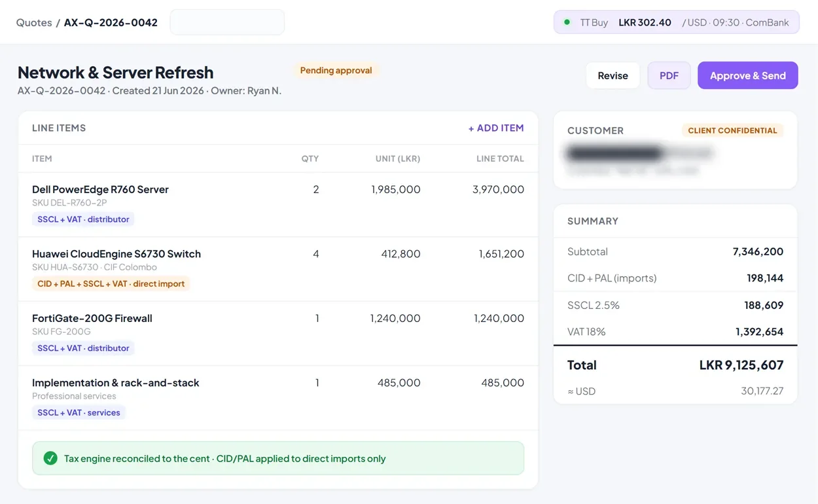Click the SSCL + VAT services tag
The image size is (818, 504).
pyautogui.click(x=79, y=412)
